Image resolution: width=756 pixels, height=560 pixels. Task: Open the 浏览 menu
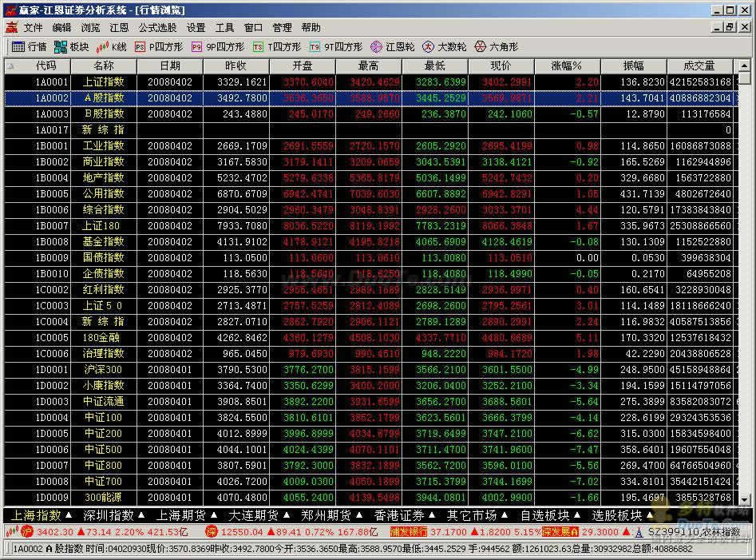pos(91,27)
